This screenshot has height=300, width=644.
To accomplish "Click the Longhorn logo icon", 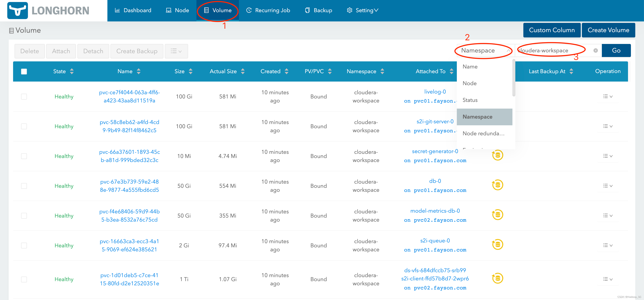I will click(x=17, y=11).
